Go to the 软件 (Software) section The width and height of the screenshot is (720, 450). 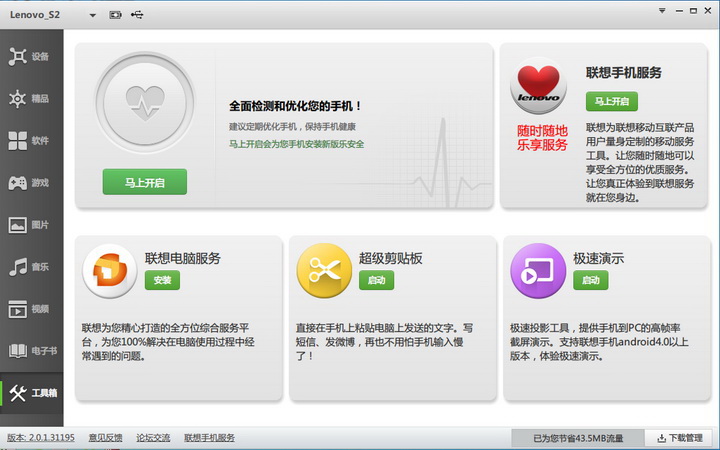tap(31, 141)
